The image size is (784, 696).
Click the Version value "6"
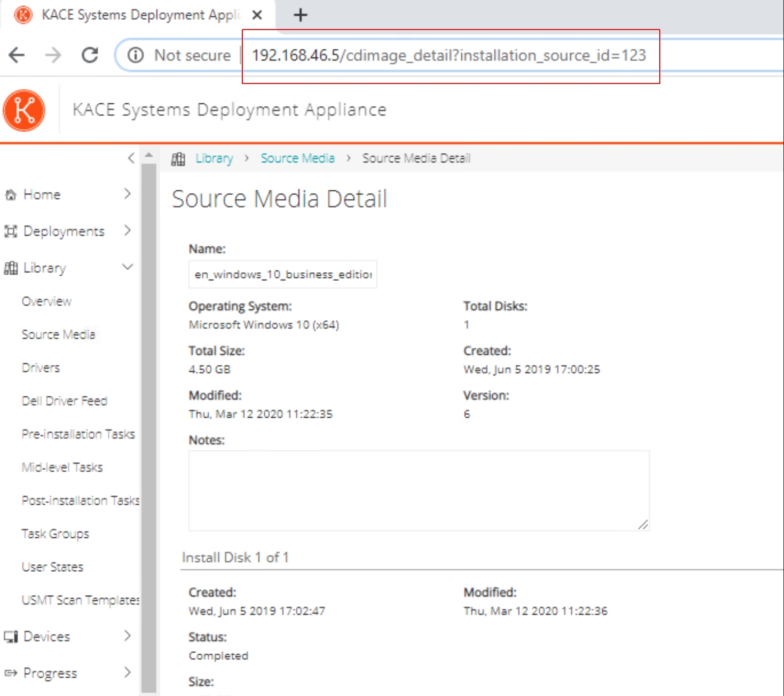click(467, 414)
